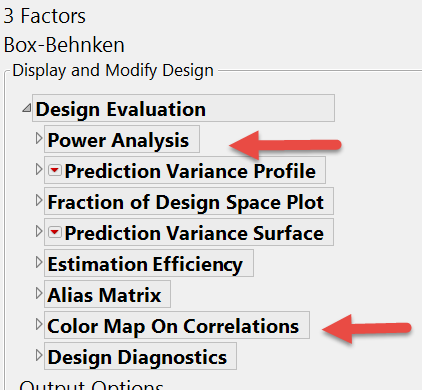Image resolution: width=422 pixels, height=390 pixels.
Task: Select Fraction of Design Space Plot title
Action: [x=186, y=202]
